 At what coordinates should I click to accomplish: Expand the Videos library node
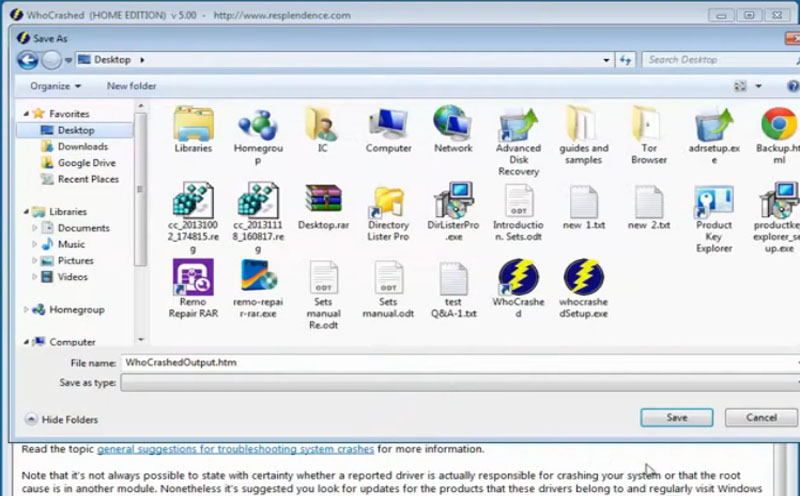coord(35,277)
